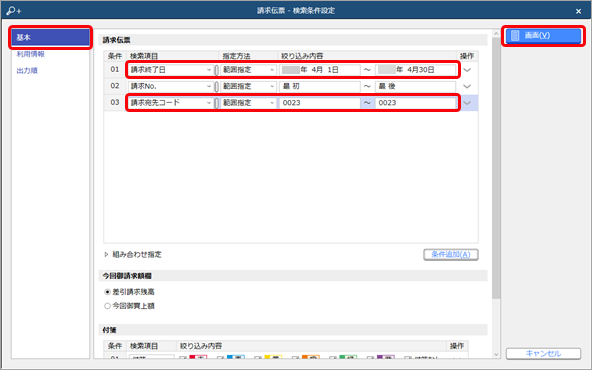The width and height of the screenshot is (592, 370).
Task: Click the 絞り込み内容 header in 請求伝票 table
Action: click(x=302, y=56)
